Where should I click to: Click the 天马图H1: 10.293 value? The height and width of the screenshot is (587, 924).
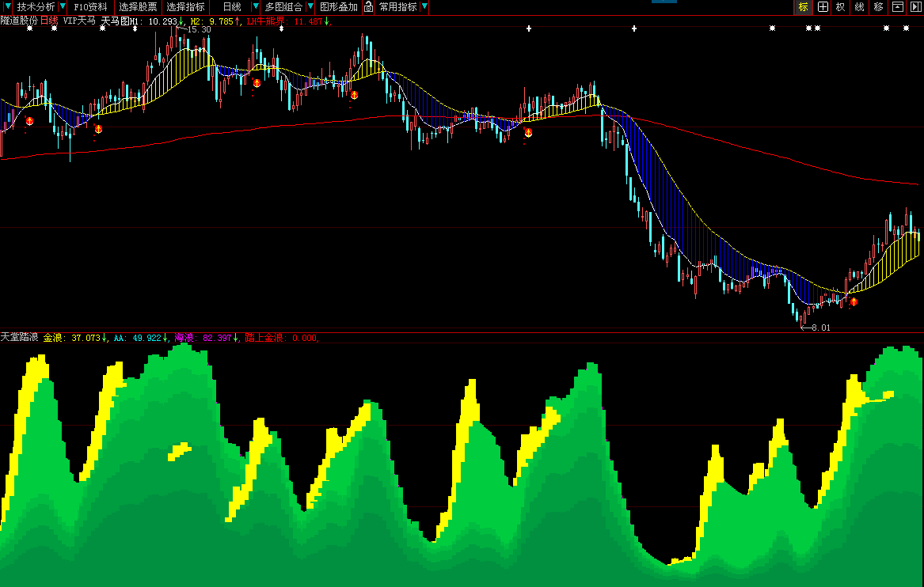[139, 21]
